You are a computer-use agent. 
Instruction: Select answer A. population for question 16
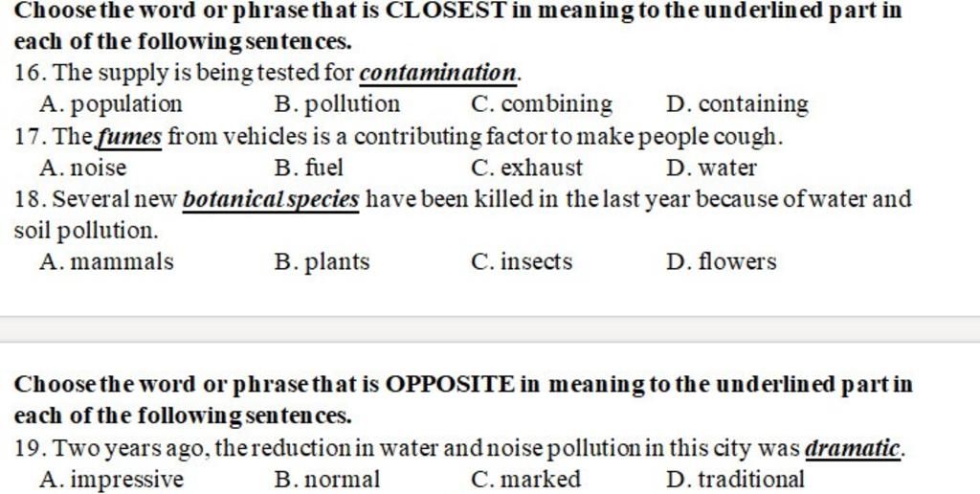[x=111, y=104]
